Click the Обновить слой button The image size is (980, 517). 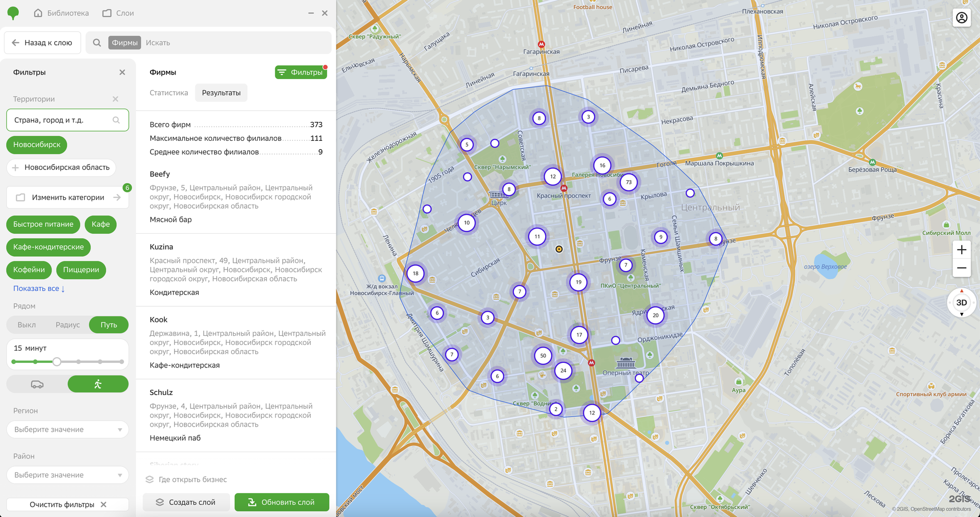click(x=282, y=502)
